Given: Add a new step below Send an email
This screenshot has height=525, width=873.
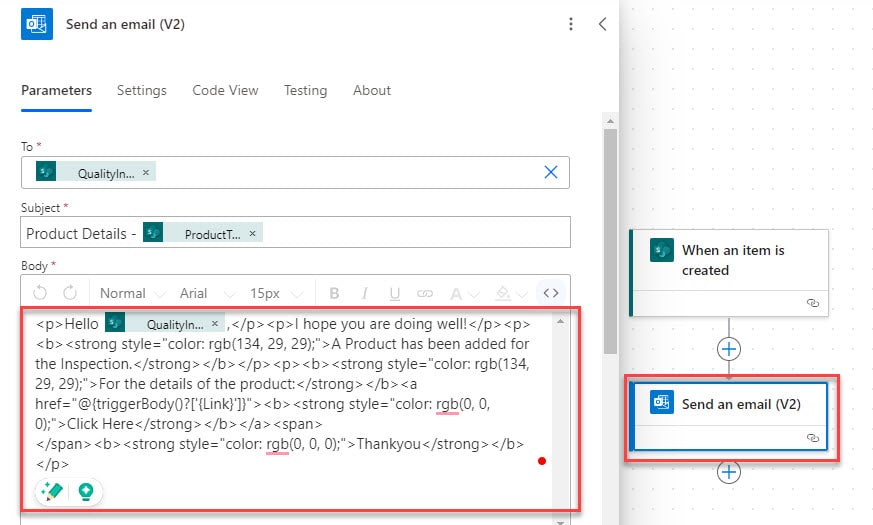Looking at the screenshot, I should click(729, 472).
